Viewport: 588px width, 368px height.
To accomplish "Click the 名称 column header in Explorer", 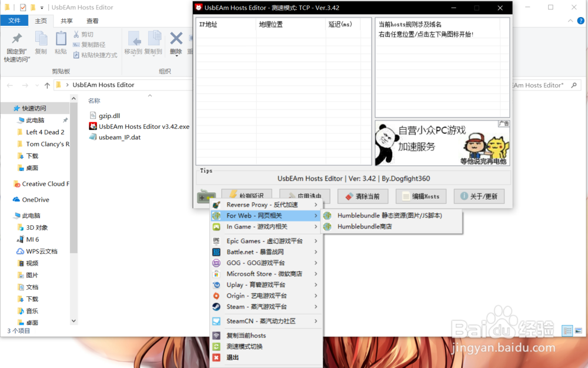I will pos(94,101).
